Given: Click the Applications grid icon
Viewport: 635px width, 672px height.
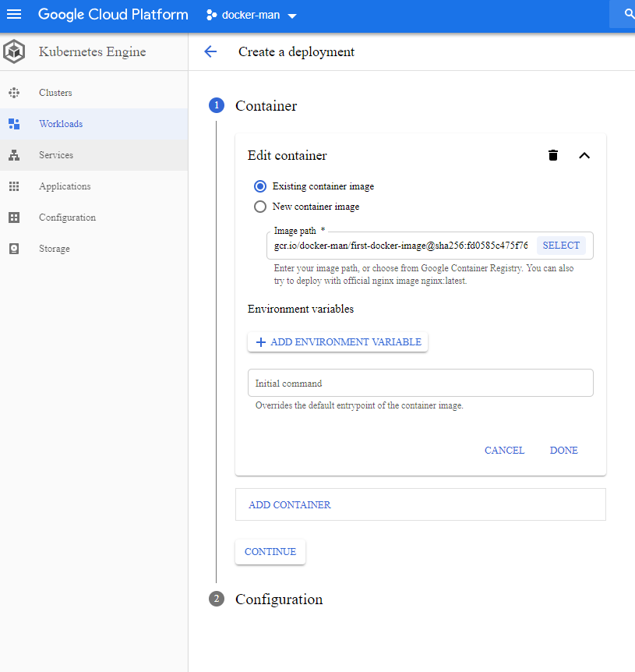Looking at the screenshot, I should (x=14, y=186).
